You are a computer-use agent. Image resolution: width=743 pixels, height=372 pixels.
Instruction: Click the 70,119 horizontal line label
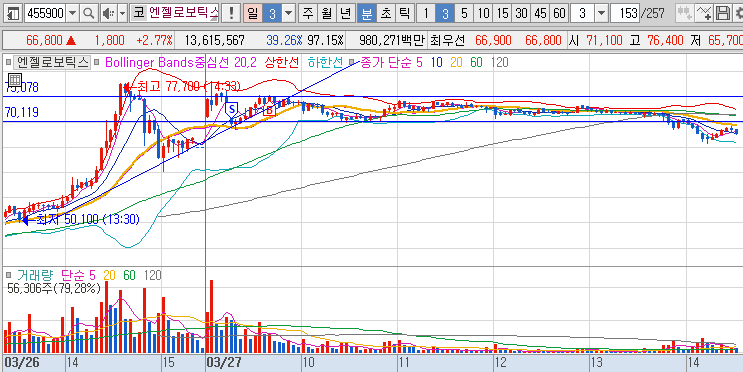[22, 112]
